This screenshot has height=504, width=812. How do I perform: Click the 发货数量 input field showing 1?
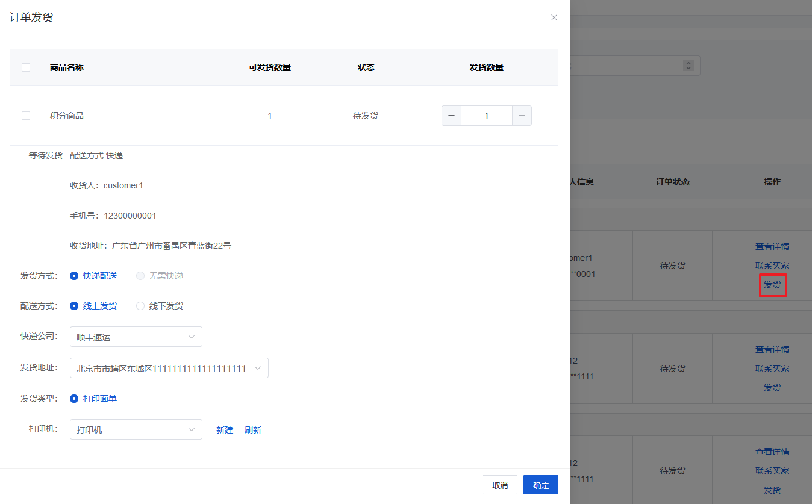point(487,116)
